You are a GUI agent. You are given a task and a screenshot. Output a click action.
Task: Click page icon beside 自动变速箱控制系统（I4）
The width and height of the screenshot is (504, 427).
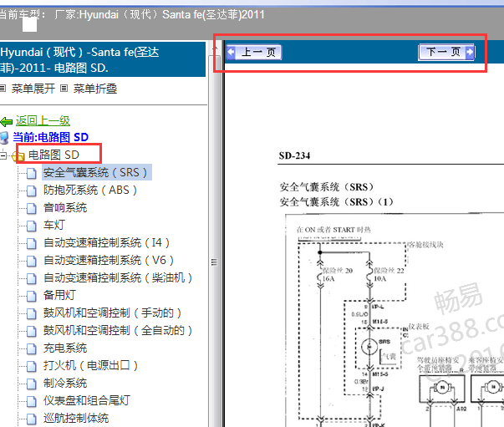[31, 243]
